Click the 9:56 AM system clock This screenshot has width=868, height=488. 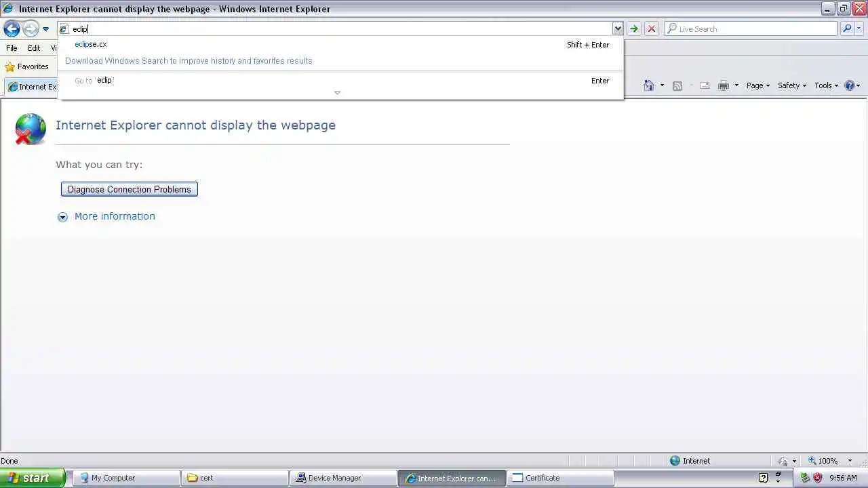click(843, 478)
